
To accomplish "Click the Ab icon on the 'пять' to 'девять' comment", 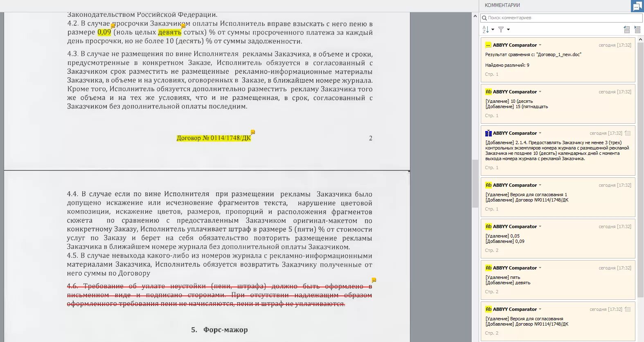I will coord(488,268).
